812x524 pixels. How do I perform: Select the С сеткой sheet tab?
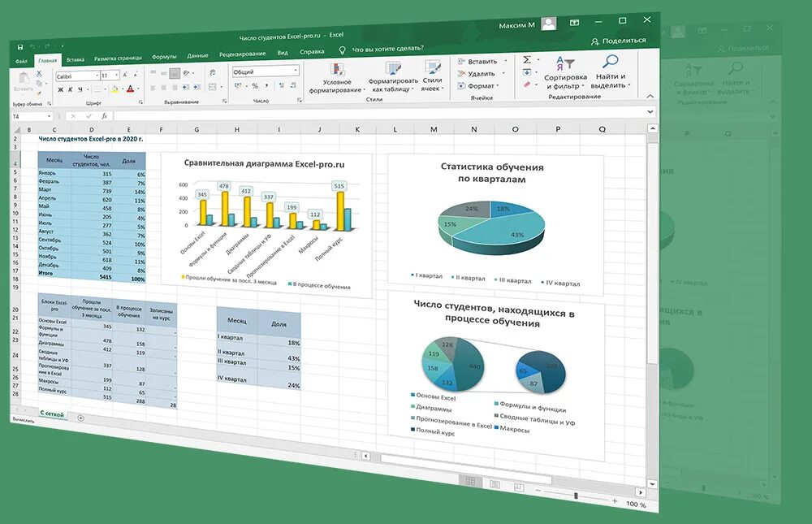pyautogui.click(x=52, y=414)
